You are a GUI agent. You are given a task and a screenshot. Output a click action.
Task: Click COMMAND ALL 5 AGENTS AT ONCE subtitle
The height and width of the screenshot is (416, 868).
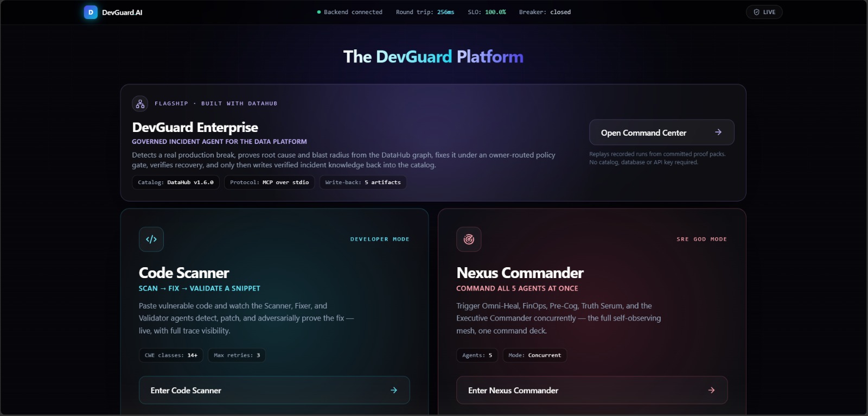517,288
